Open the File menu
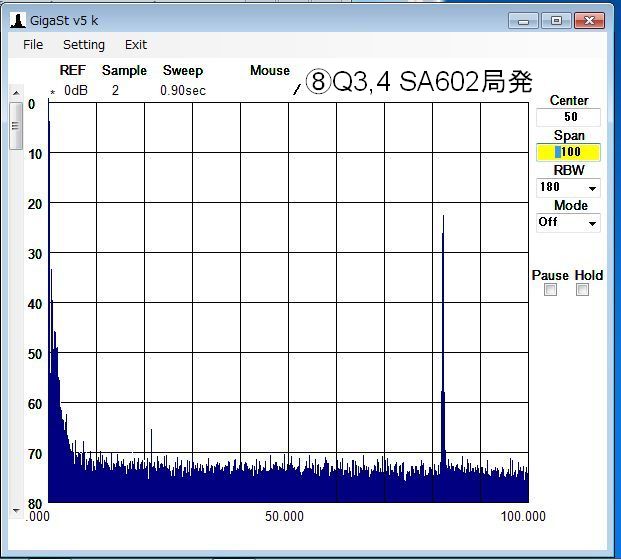The image size is (621, 560). (33, 45)
